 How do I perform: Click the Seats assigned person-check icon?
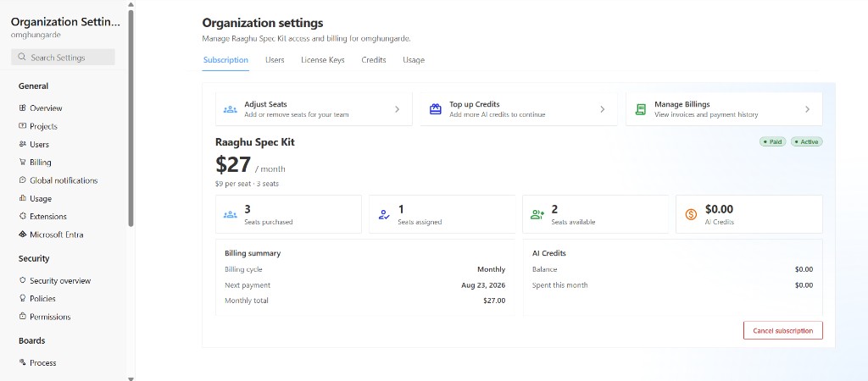[384, 214]
